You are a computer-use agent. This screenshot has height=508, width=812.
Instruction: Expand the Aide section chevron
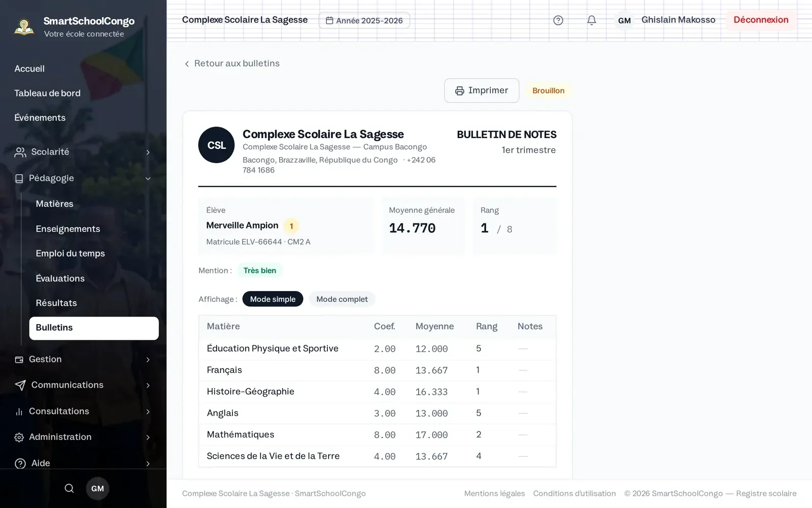pyautogui.click(x=148, y=463)
